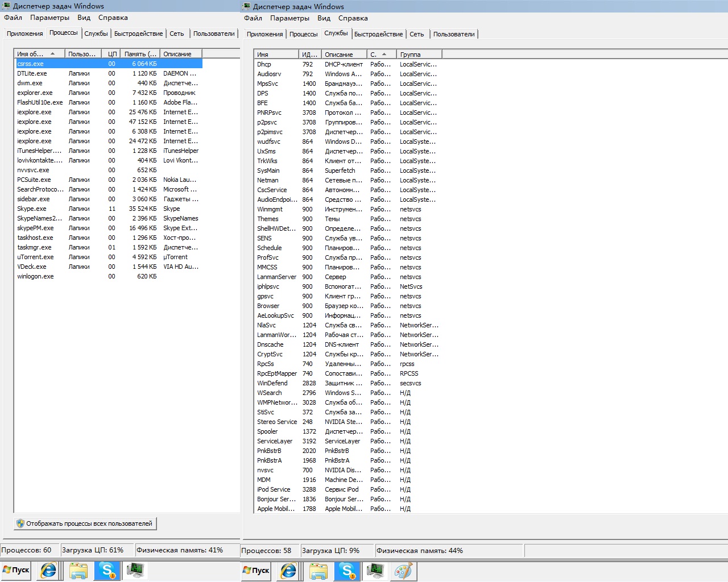
Task: Open the Справка menu in the left window
Action: pos(113,18)
